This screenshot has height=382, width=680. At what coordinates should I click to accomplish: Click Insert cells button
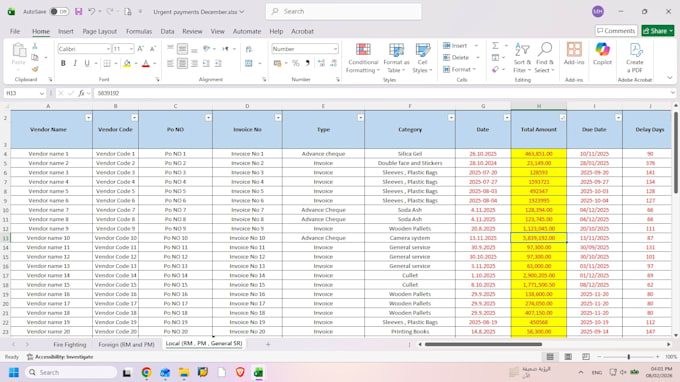point(455,46)
